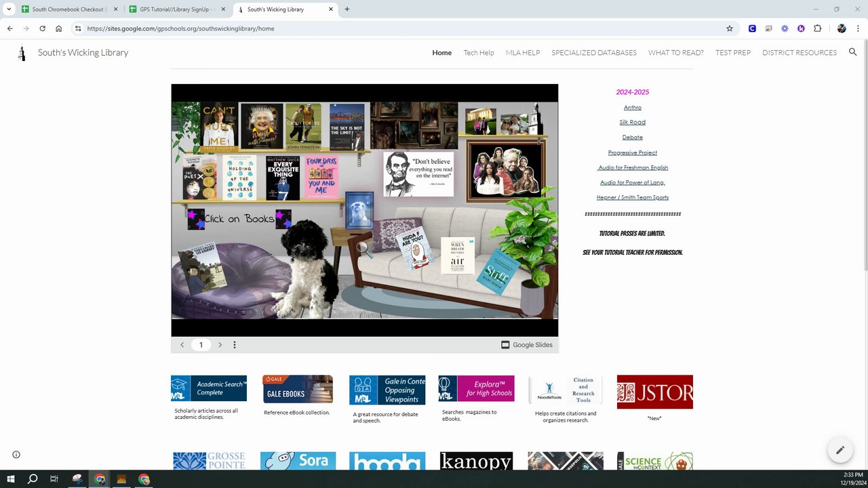Open the Chrome extensions puzzle icon
The width and height of the screenshot is (868, 488).
click(x=817, y=28)
